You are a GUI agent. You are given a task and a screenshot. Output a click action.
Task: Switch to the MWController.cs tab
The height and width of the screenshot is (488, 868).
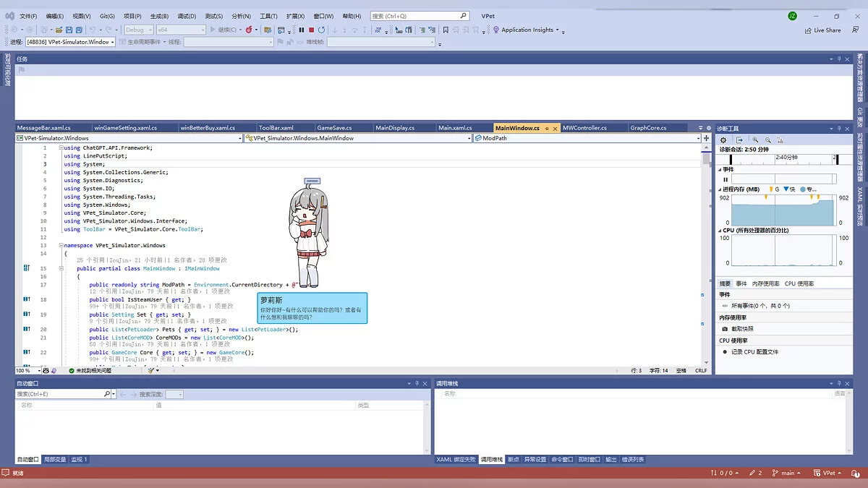click(584, 128)
